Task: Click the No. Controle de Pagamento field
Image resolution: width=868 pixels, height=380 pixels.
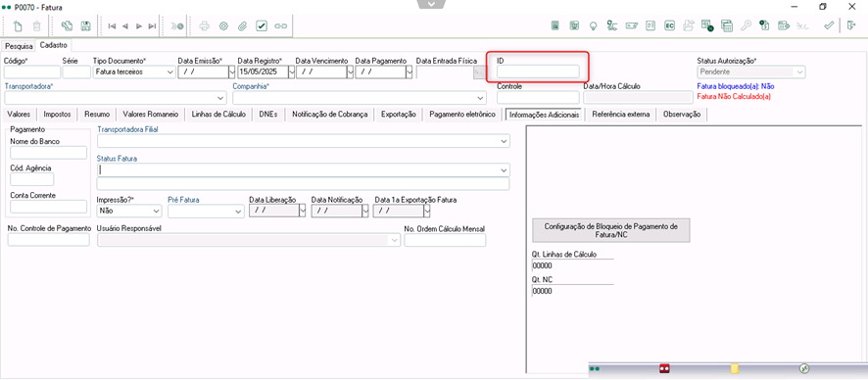Action: 49,240
